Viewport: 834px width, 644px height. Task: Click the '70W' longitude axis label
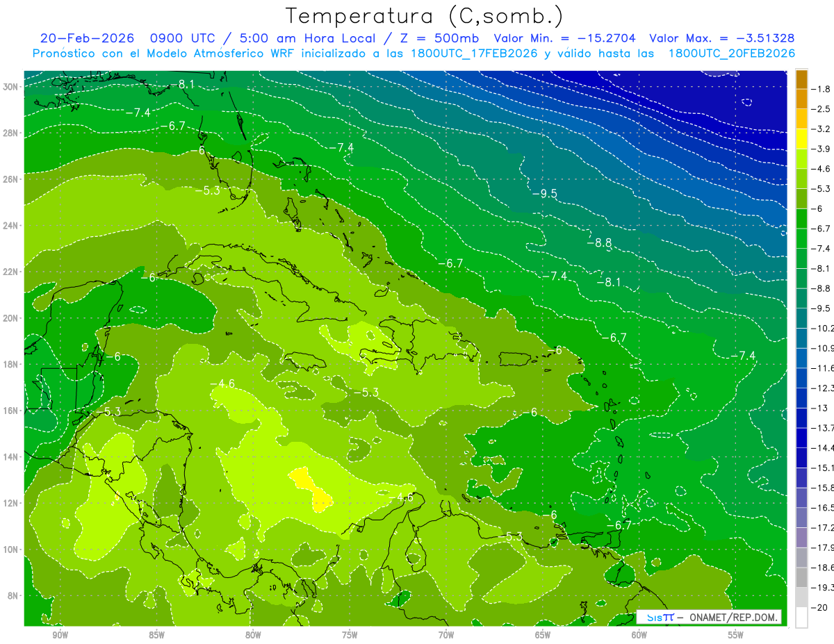pos(446,636)
